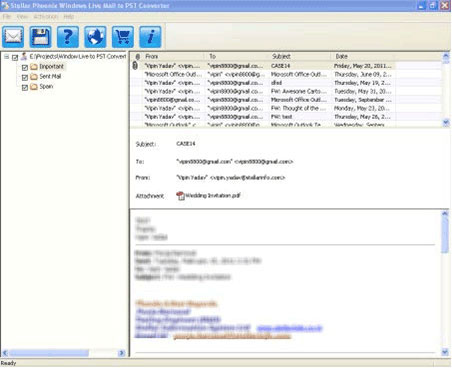Select the Important folder in tree
This screenshot has height=368, width=452.
coord(52,67)
